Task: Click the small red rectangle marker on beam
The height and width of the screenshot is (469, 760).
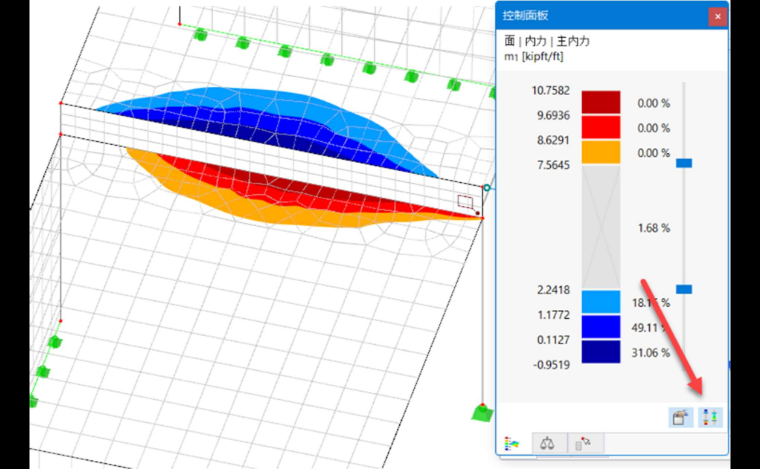Action: [x=465, y=202]
